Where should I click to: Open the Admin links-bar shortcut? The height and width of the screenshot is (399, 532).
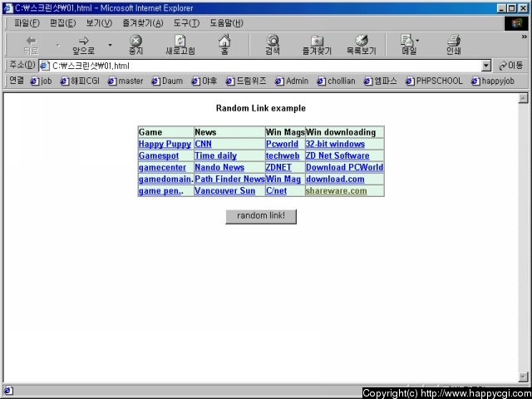coord(292,81)
